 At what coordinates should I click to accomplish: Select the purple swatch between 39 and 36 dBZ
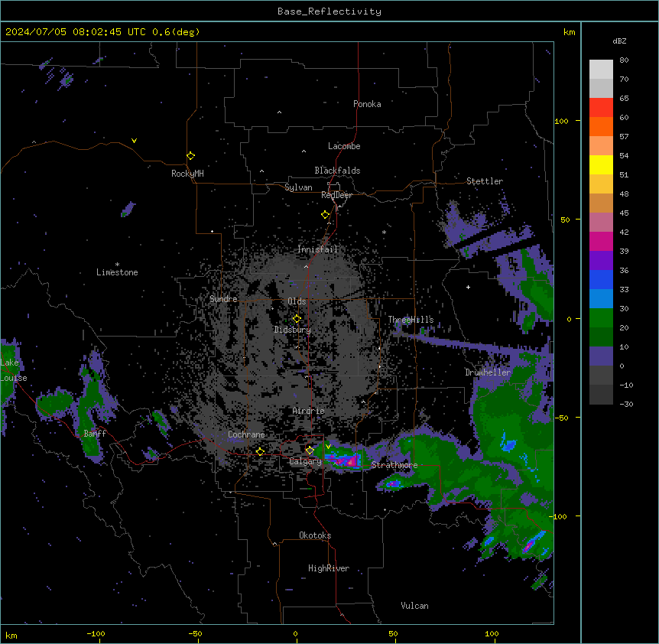[x=601, y=260]
